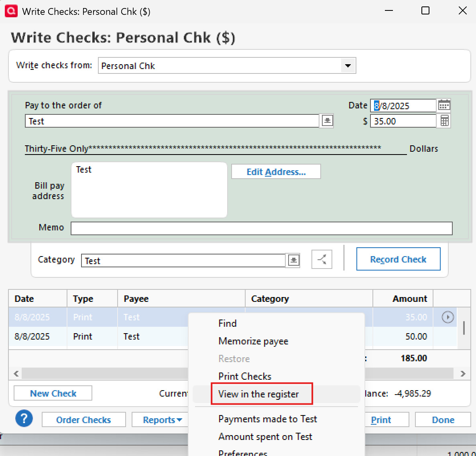Click the split category icon
The height and width of the screenshot is (456, 476).
tap(322, 260)
